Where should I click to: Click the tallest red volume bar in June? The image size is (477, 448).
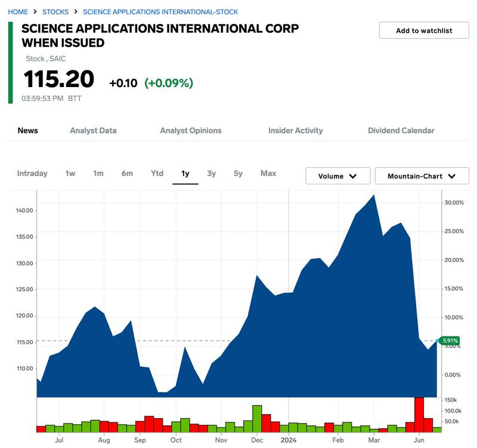click(x=419, y=415)
